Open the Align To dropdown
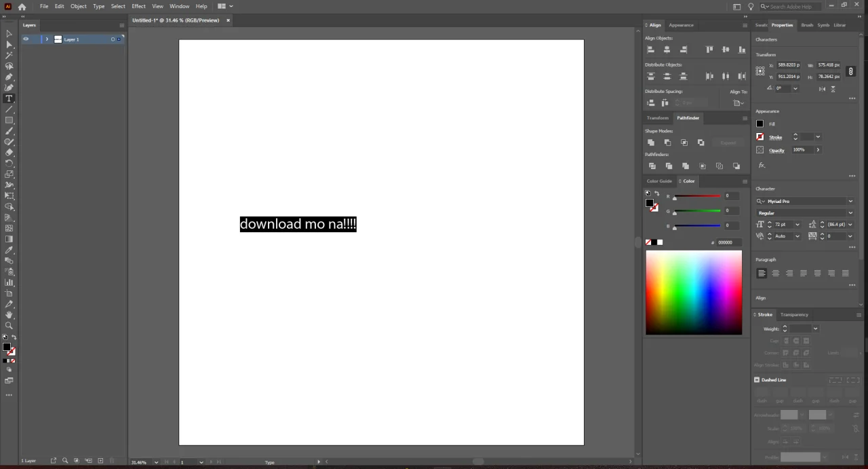This screenshot has height=469, width=868. (x=738, y=103)
